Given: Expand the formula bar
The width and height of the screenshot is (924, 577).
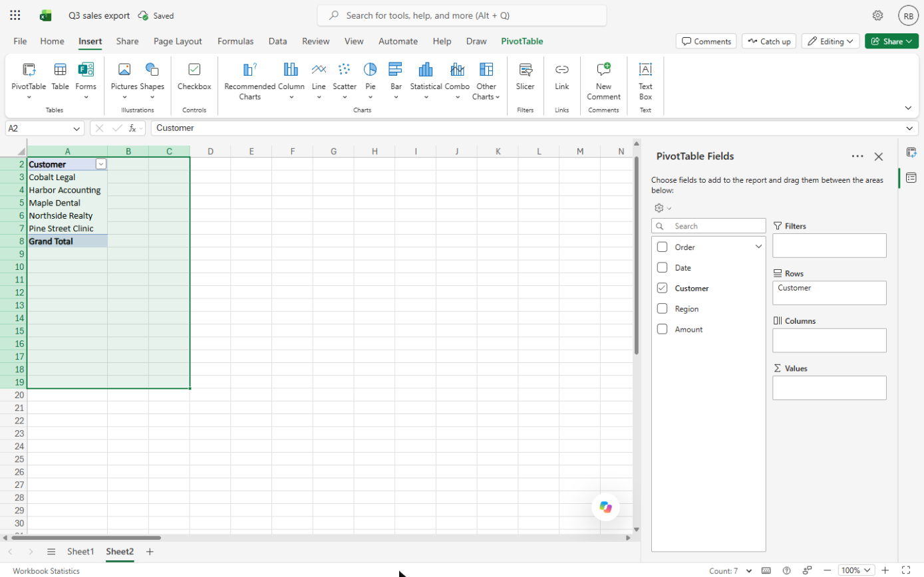Looking at the screenshot, I should pos(910,128).
